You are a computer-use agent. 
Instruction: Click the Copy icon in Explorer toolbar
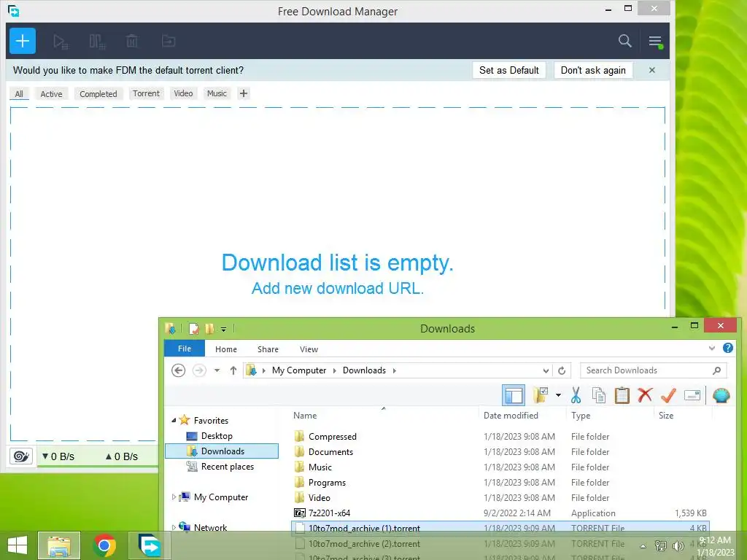[x=599, y=395]
